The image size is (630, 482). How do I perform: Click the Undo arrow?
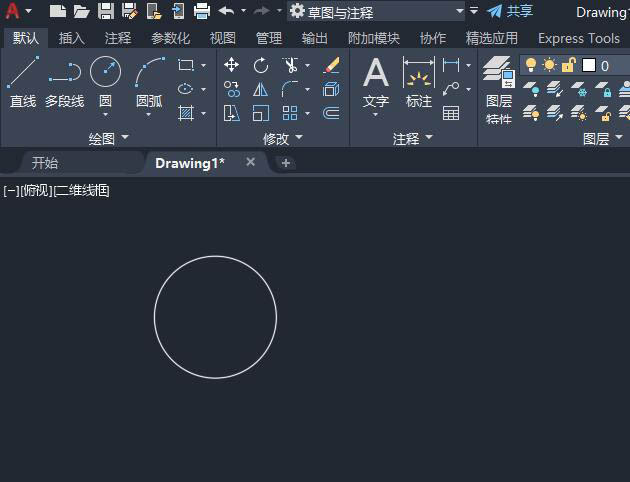click(x=226, y=11)
